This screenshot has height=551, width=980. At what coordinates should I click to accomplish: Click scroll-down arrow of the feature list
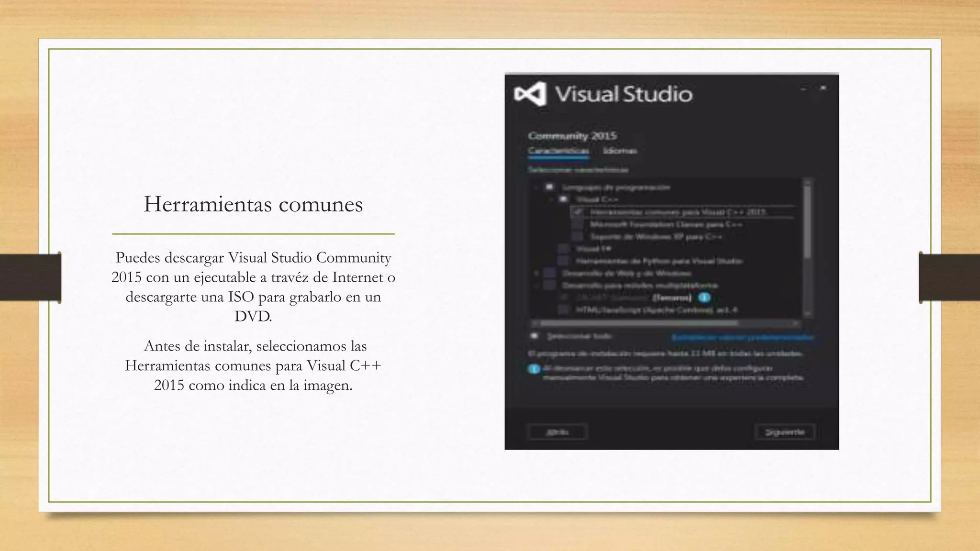[808, 313]
